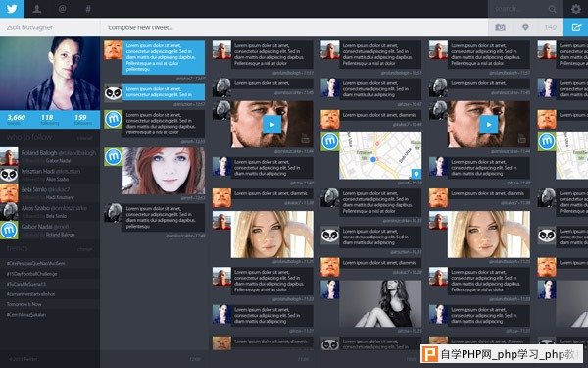Image resolution: width=588 pixels, height=368 pixels.
Task: Attach a photo with the camera icon
Action: coord(500,27)
